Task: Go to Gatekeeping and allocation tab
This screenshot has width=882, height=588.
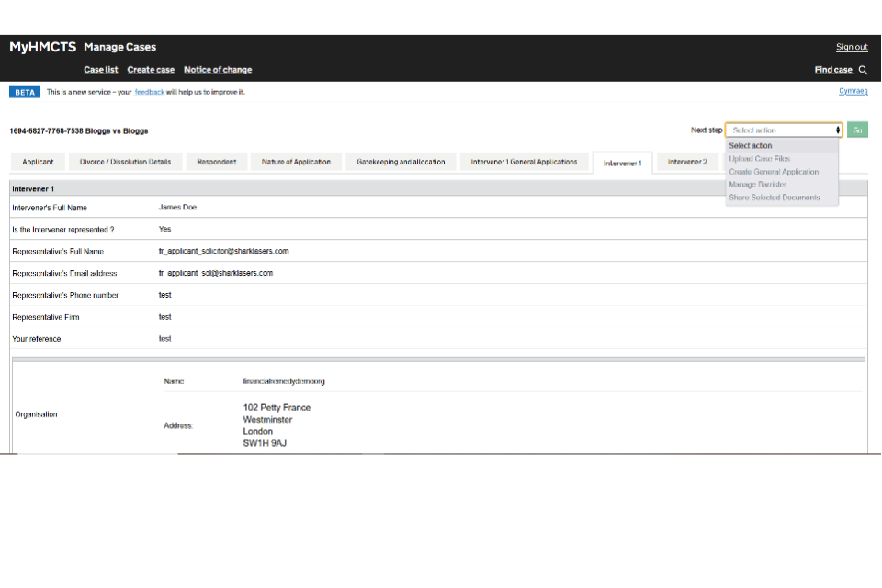Action: pyautogui.click(x=401, y=162)
